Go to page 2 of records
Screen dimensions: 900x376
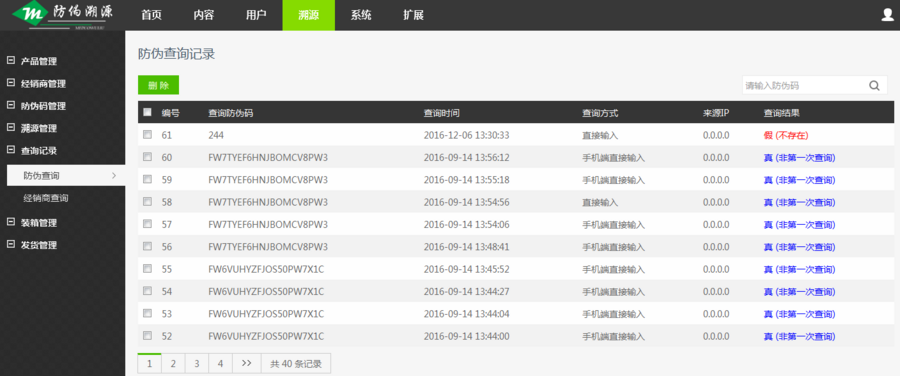[173, 363]
